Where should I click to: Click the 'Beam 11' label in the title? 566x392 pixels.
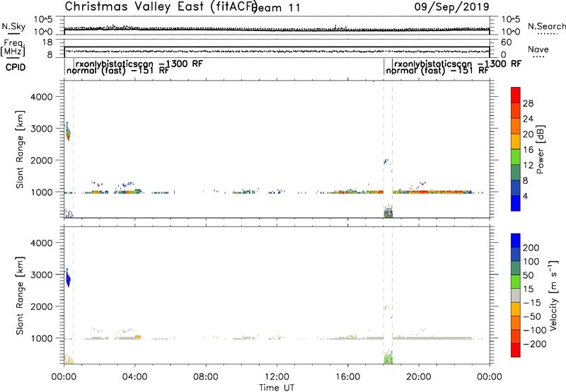click(x=276, y=8)
